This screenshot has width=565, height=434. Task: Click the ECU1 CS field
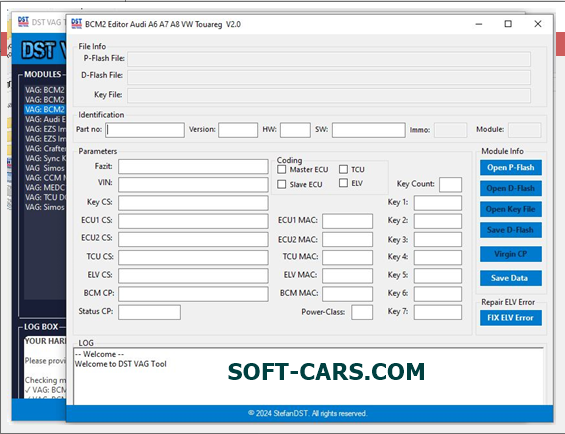point(193,221)
